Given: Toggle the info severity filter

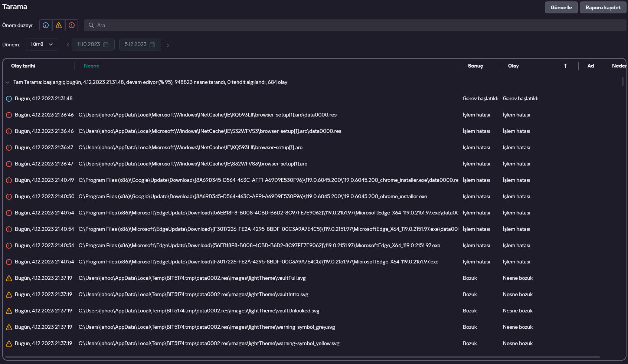Looking at the screenshot, I should pyautogui.click(x=46, y=25).
